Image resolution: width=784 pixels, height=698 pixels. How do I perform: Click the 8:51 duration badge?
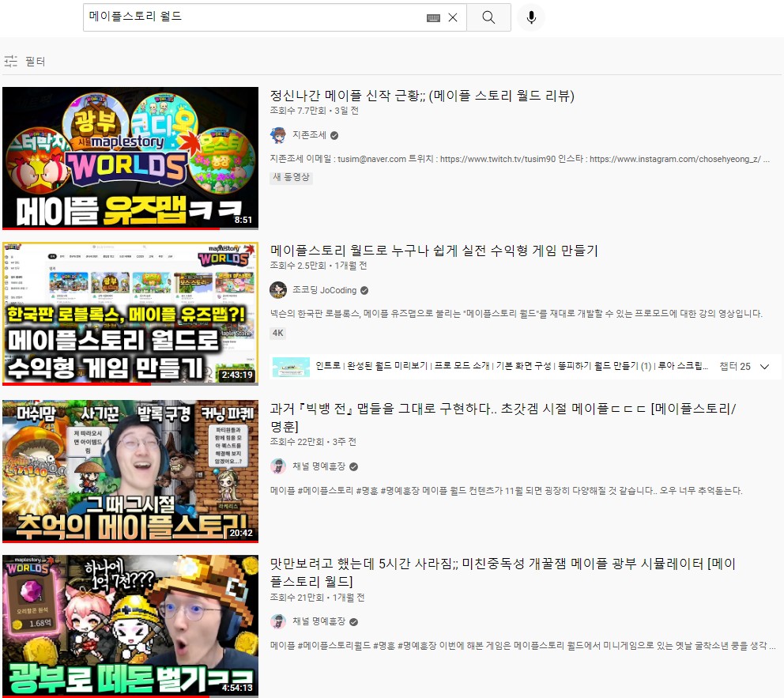pos(243,220)
